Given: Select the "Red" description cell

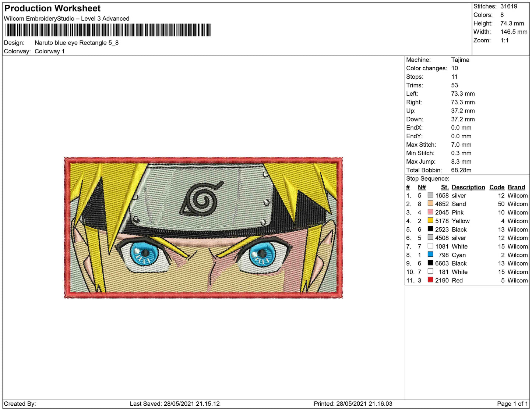Looking at the screenshot, I should (457, 280).
